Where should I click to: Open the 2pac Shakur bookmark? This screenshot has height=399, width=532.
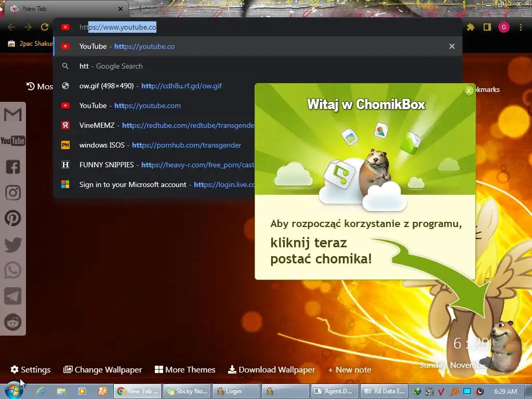(x=31, y=44)
